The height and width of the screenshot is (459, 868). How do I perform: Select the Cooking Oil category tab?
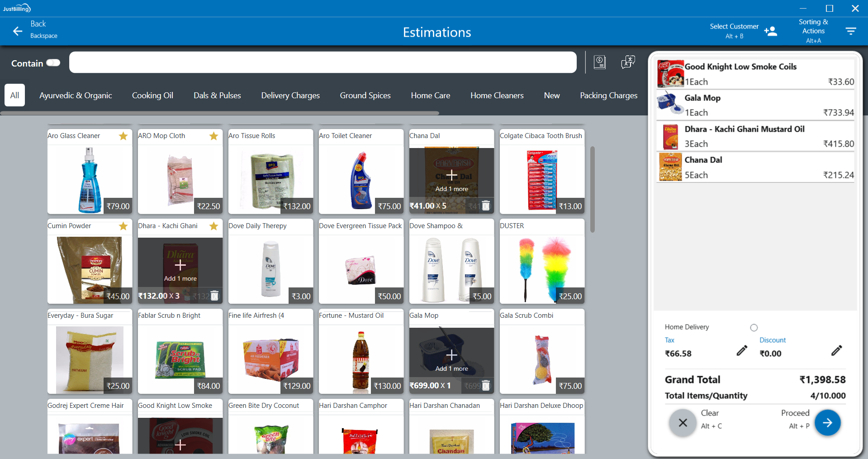[x=152, y=96]
